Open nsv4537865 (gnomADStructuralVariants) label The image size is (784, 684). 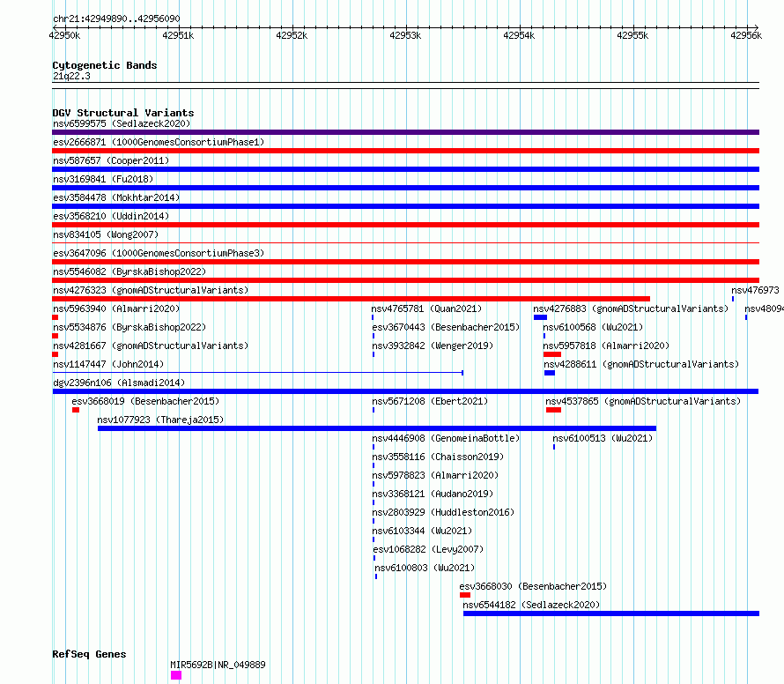(643, 401)
